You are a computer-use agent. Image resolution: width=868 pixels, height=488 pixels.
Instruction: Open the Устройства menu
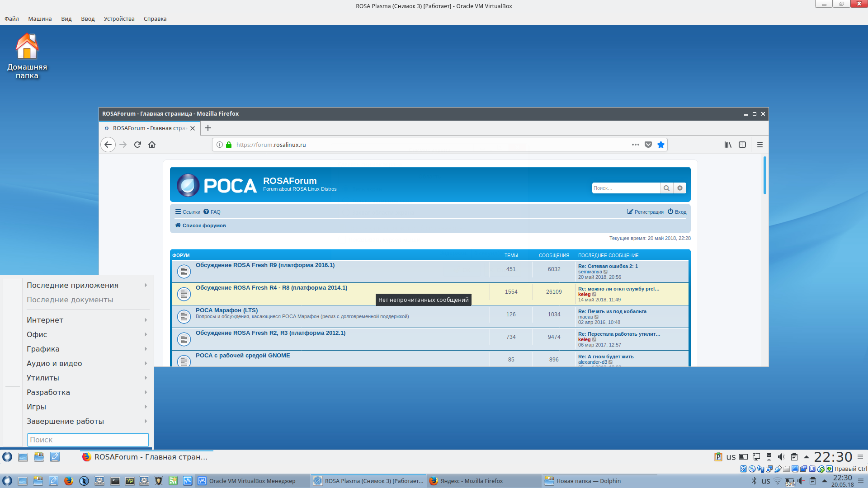[119, 19]
